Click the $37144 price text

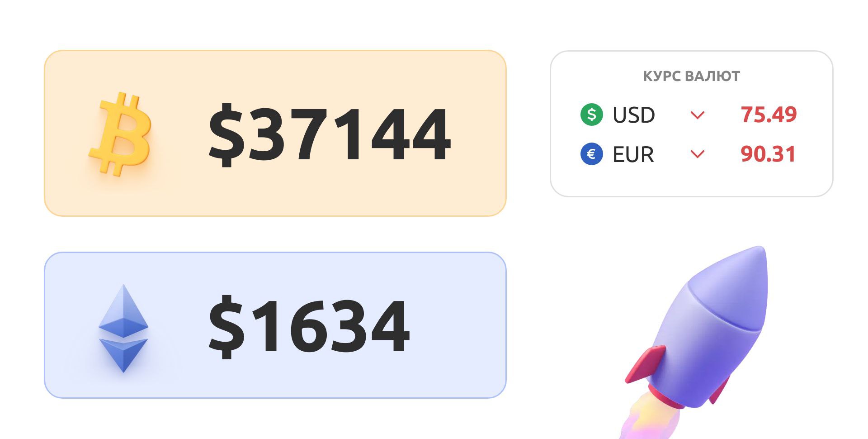[x=330, y=134]
